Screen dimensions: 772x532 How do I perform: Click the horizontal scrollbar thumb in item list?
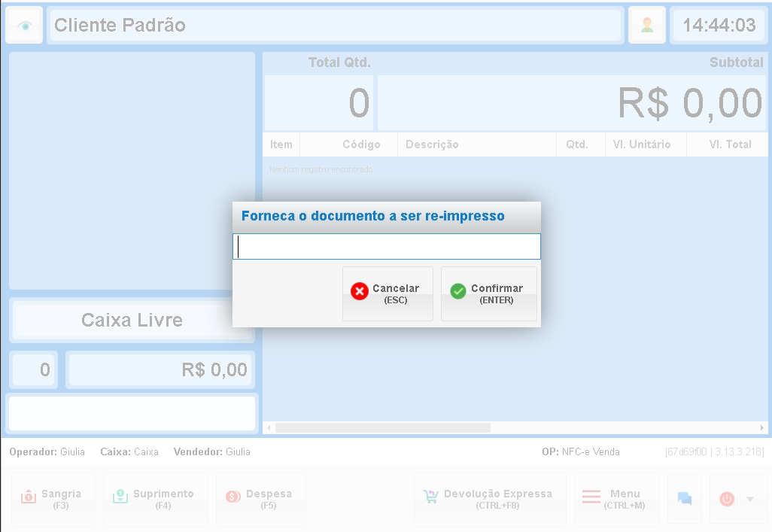point(382,427)
